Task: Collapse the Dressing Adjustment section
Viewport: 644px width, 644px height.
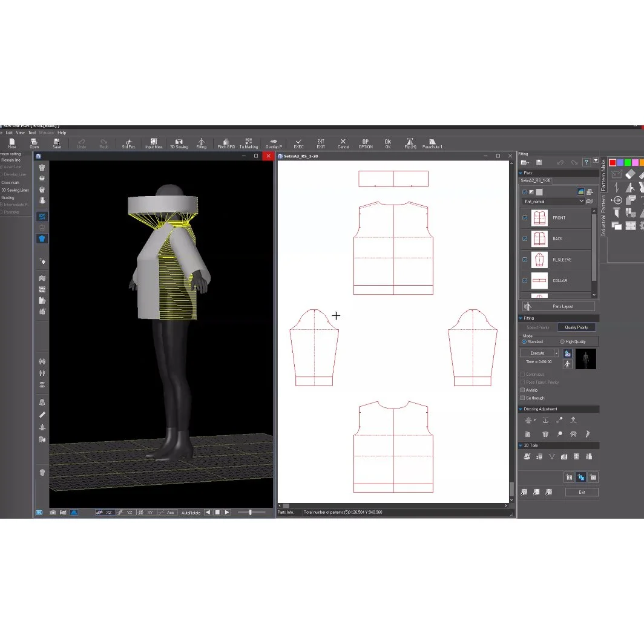Action: [521, 409]
